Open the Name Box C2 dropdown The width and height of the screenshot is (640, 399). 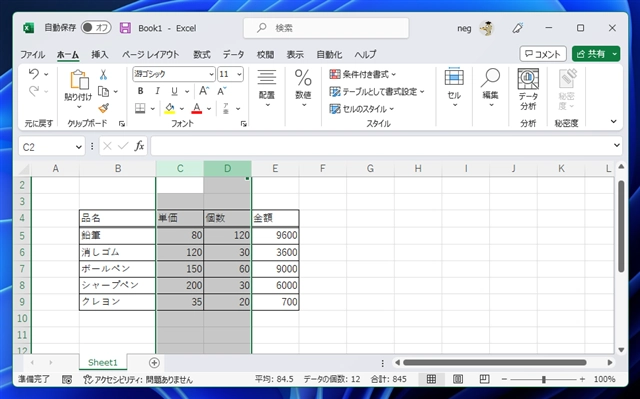click(79, 147)
